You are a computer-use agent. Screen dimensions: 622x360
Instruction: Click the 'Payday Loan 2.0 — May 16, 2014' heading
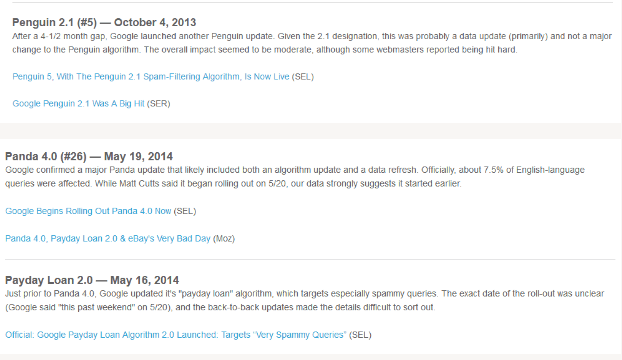click(x=92, y=280)
